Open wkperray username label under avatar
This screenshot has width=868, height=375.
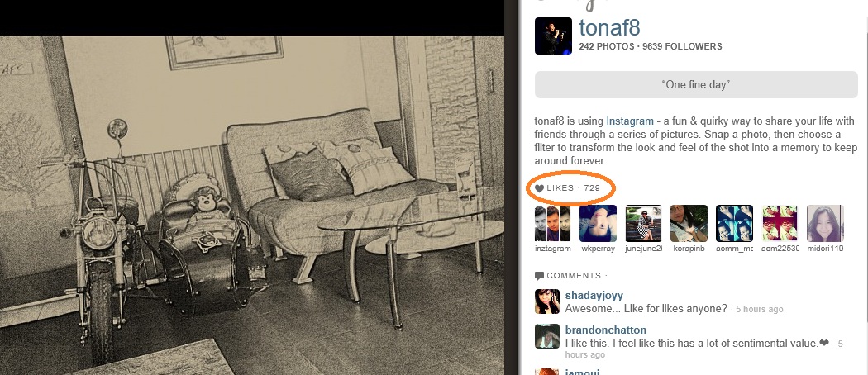tap(598, 249)
